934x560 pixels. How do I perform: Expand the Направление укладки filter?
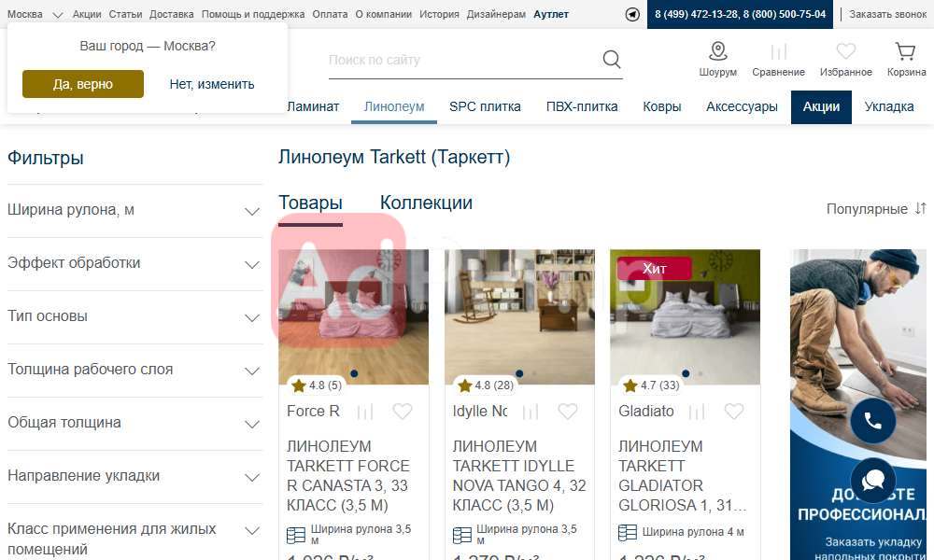(x=134, y=476)
